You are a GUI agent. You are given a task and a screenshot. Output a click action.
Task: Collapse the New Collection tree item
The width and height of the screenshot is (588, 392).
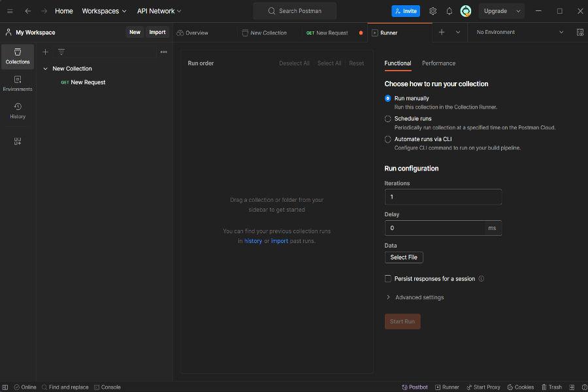pyautogui.click(x=45, y=69)
